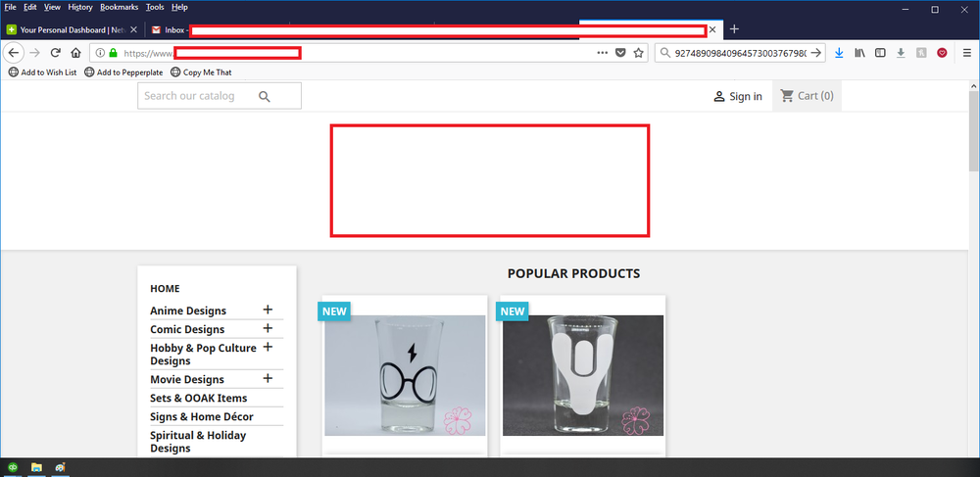Click the browser forward arrow
980x477 pixels.
pyautogui.click(x=35, y=53)
